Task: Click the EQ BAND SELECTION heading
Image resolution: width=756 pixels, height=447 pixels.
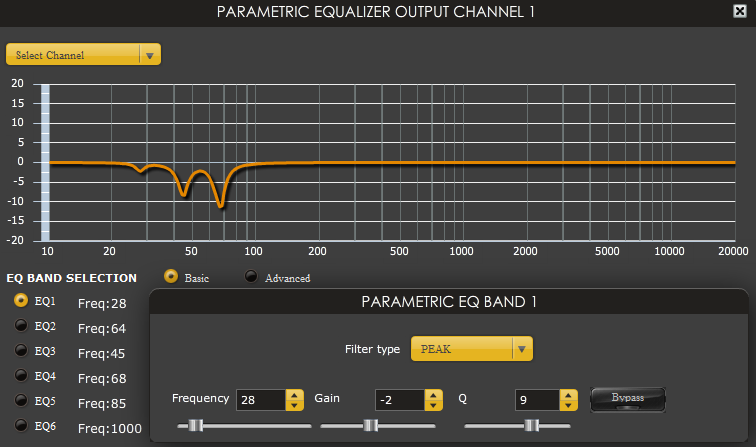Action: pos(71,278)
